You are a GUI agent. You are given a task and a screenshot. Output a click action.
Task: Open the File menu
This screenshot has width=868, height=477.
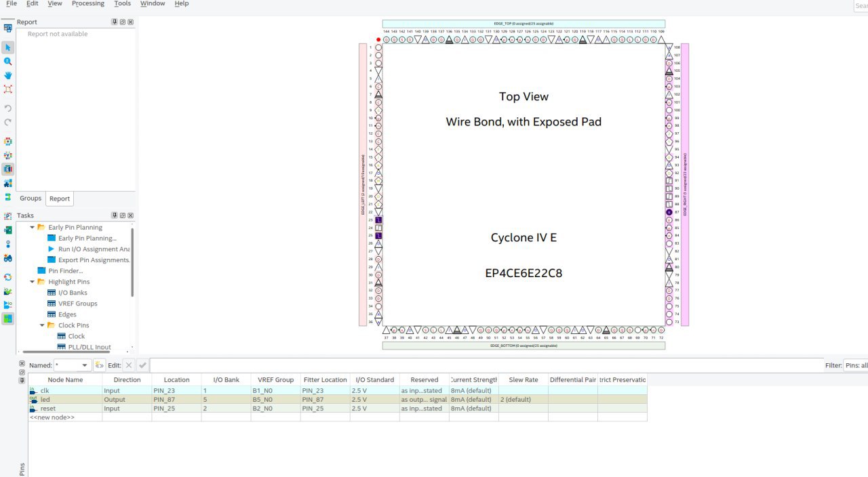click(12, 3)
